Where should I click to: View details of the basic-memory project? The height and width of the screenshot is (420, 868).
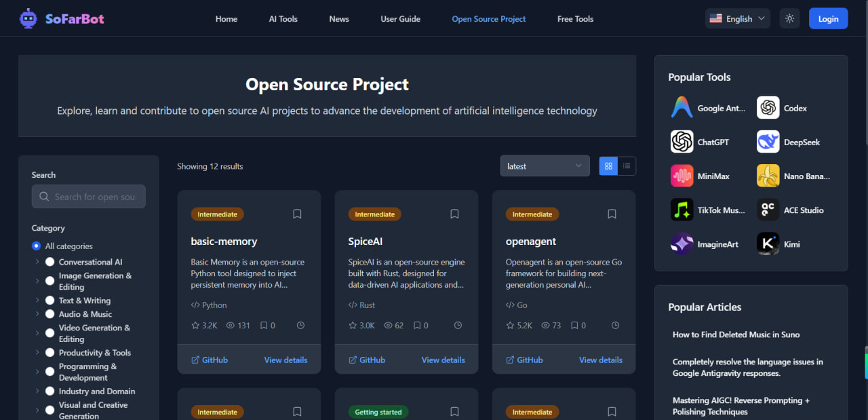(285, 360)
